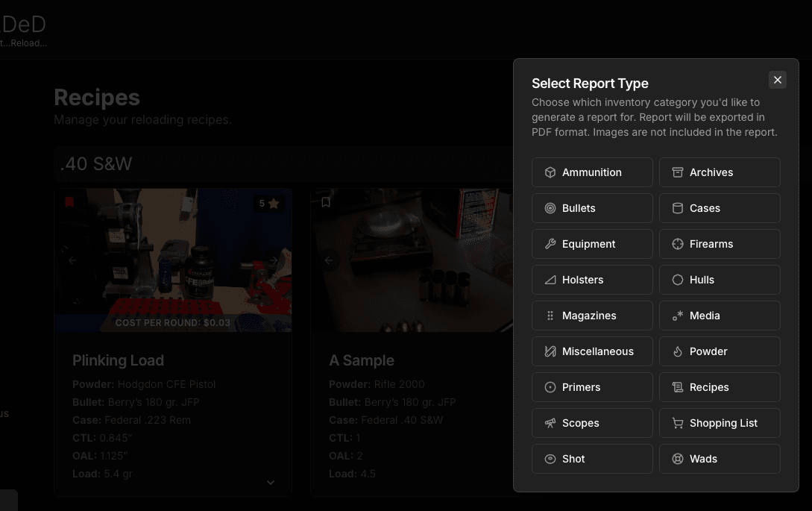Generate a Cases report
812x511 pixels.
pos(720,208)
